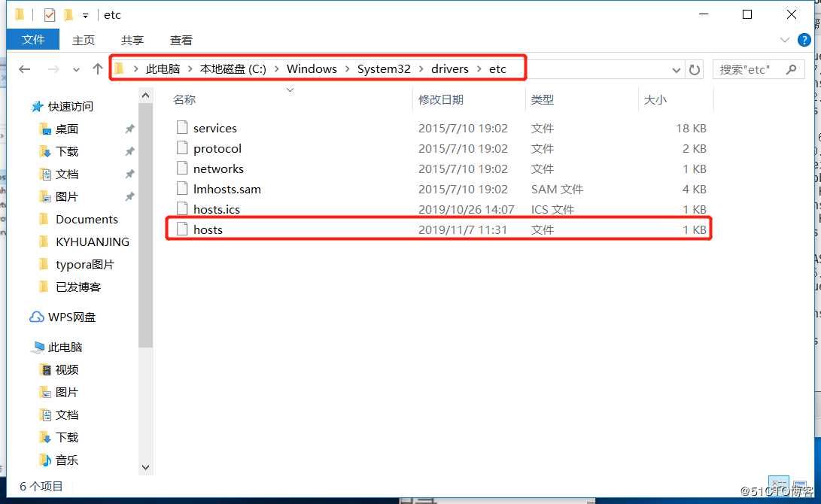Click etc segment in the address path

(x=497, y=69)
